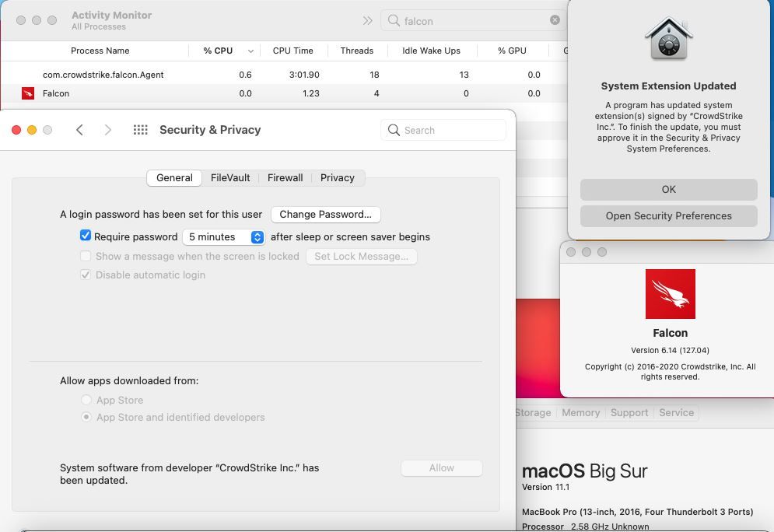Sort by Threads column
This screenshot has height=532, width=774.
point(357,51)
